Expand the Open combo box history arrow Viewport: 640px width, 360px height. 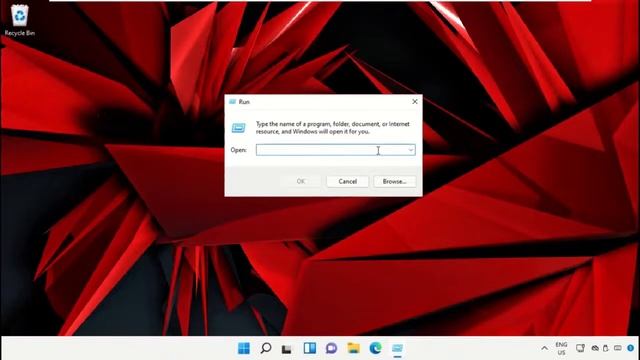coord(411,150)
